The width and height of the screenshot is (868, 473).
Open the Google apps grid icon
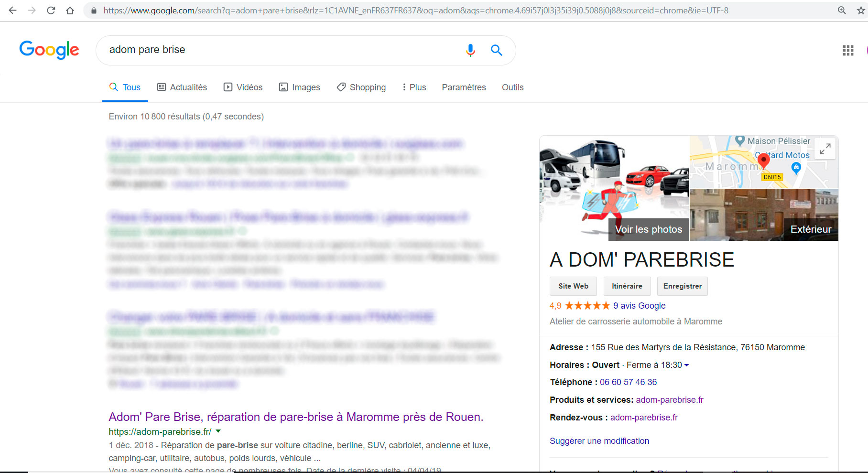[x=848, y=50]
